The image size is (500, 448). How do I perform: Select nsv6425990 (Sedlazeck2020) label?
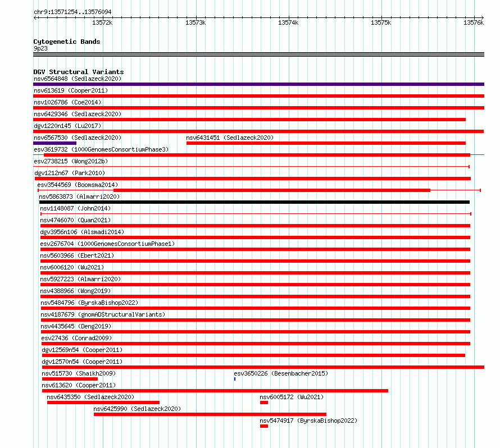[x=137, y=409]
